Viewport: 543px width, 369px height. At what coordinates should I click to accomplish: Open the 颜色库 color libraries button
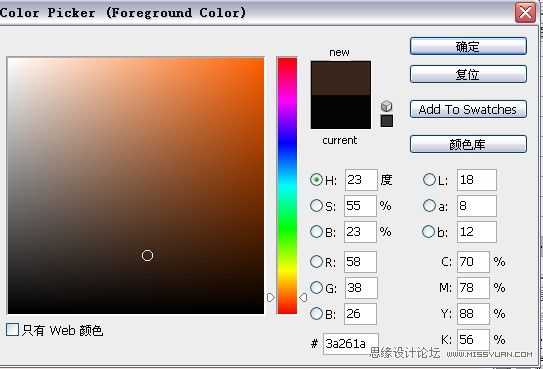pyautogui.click(x=468, y=144)
